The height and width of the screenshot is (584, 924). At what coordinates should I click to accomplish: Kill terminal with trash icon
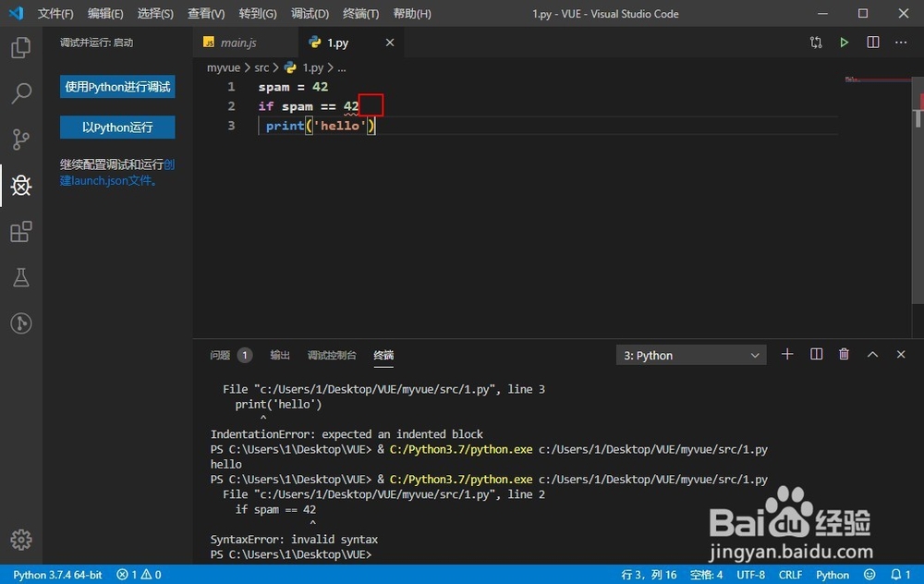click(844, 354)
